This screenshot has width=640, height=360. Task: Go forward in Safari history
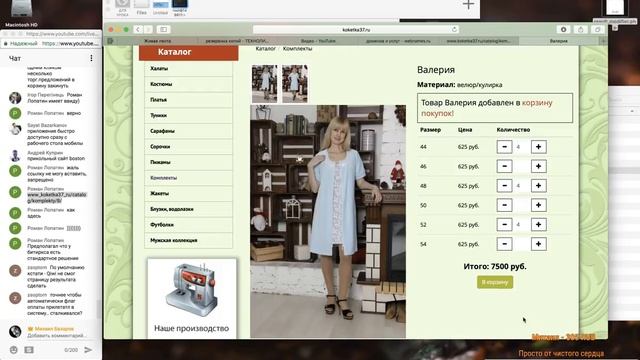[x=148, y=29]
